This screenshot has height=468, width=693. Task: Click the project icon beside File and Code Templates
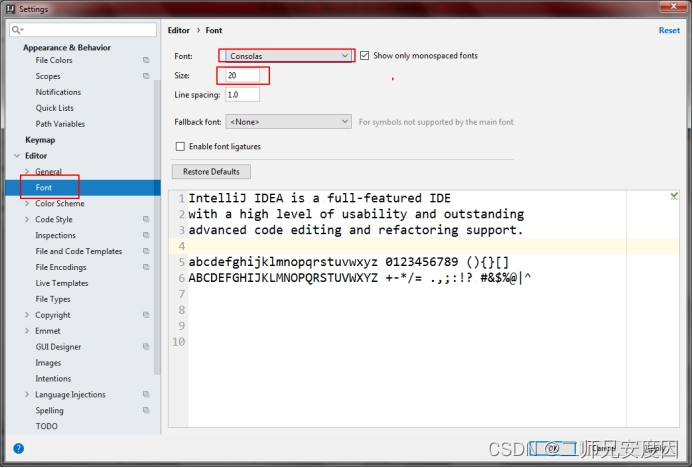coord(146,251)
